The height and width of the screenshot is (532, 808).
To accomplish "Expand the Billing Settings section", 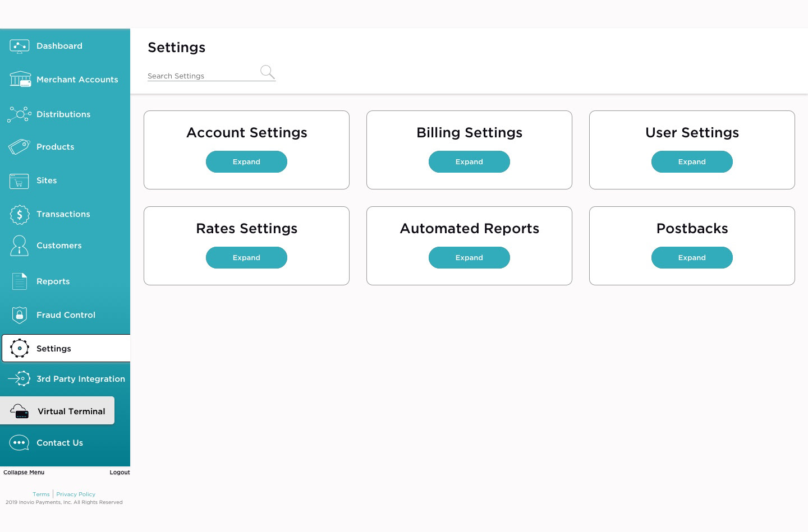I will (469, 162).
